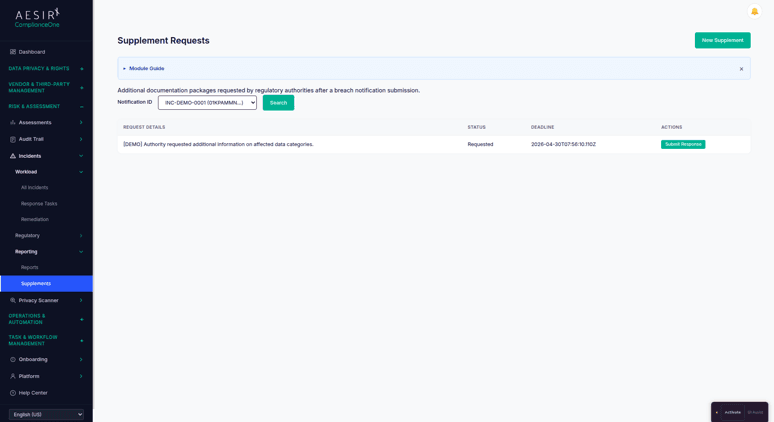Click the Platform user icon
Screen dimensions: 774x422
(x=13, y=376)
